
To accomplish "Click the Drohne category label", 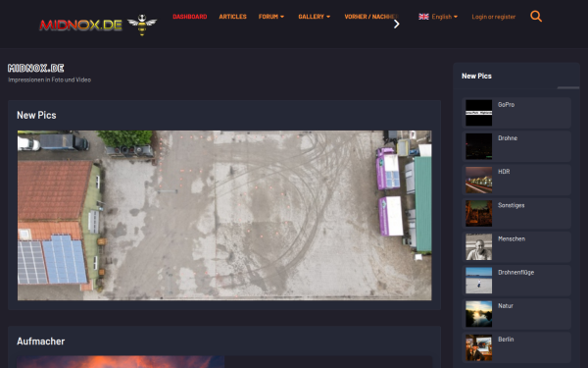I will (x=508, y=138).
